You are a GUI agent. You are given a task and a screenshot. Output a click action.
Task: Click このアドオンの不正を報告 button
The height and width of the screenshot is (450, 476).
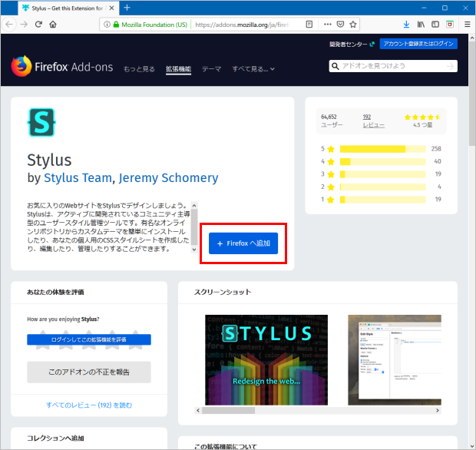(x=89, y=372)
